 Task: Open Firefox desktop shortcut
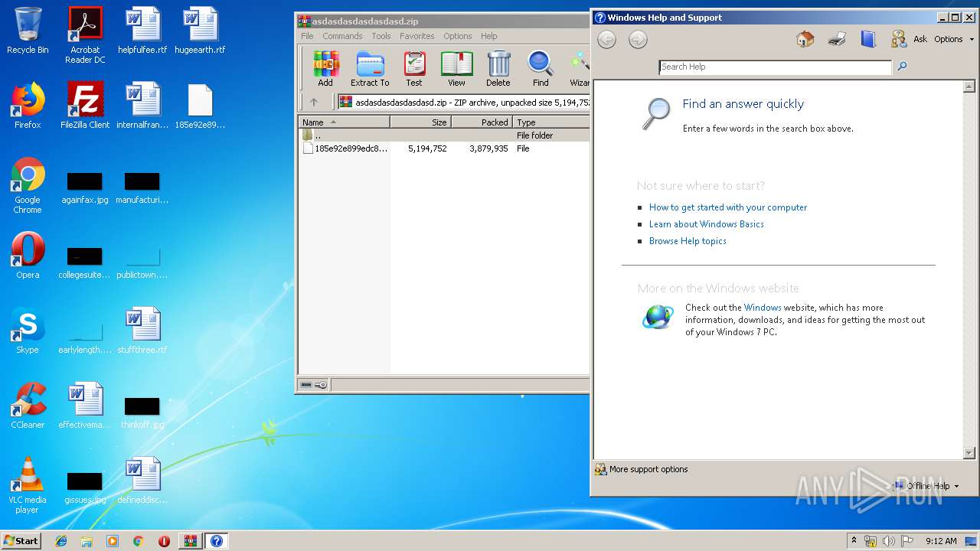coord(28,106)
